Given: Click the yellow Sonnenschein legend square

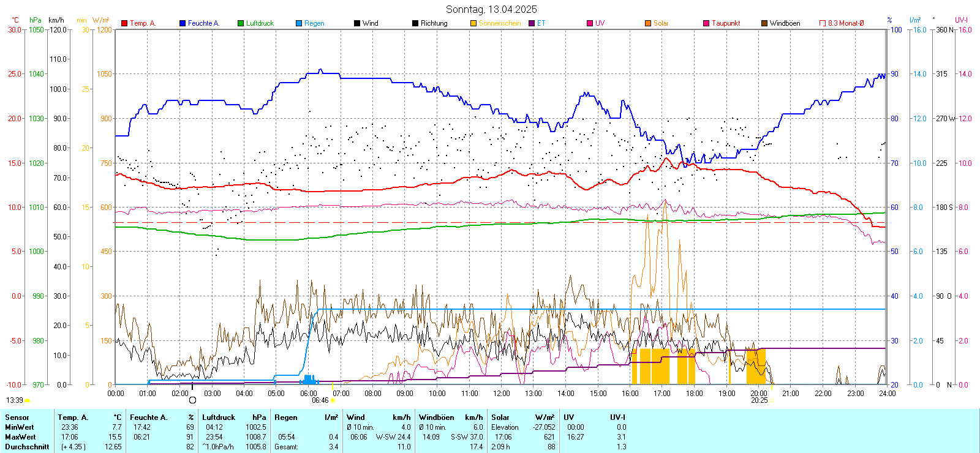Looking at the screenshot, I should pos(473,23).
